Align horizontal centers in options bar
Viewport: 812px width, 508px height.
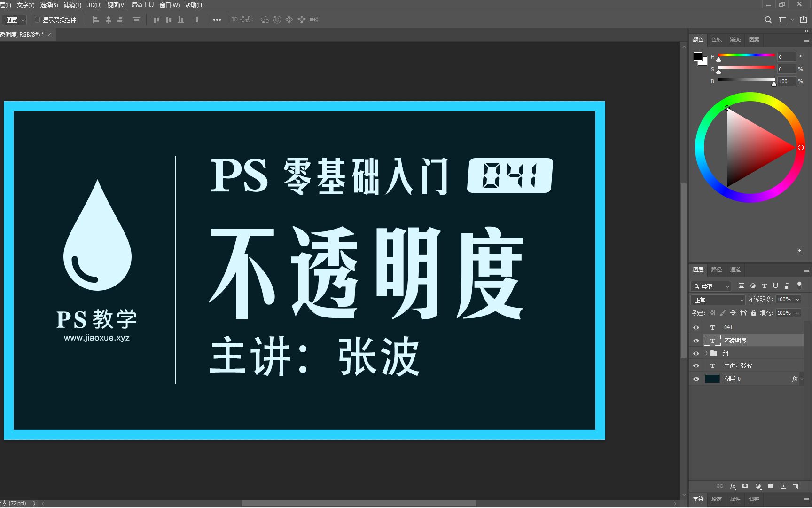pos(108,20)
